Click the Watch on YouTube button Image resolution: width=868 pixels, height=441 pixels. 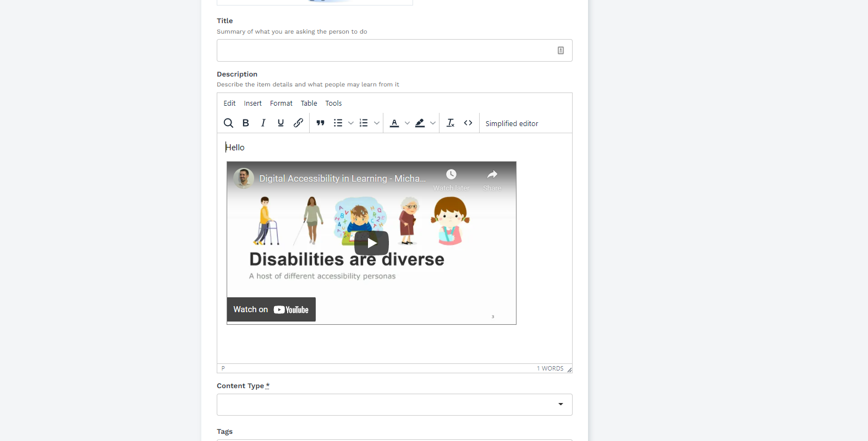271,309
